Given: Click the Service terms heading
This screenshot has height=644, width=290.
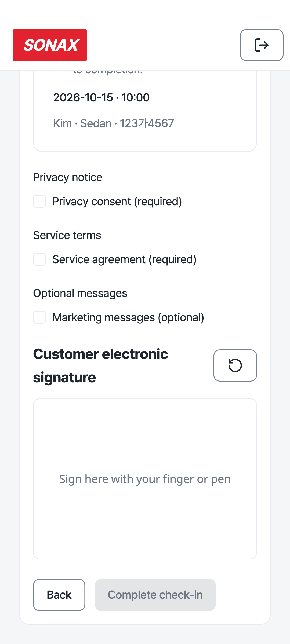Looking at the screenshot, I should pyautogui.click(x=67, y=235).
